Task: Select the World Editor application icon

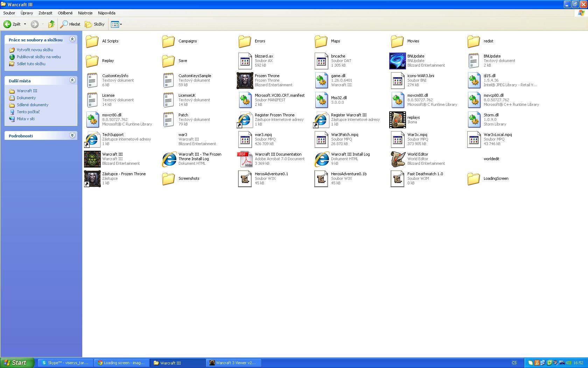Action: (398, 159)
